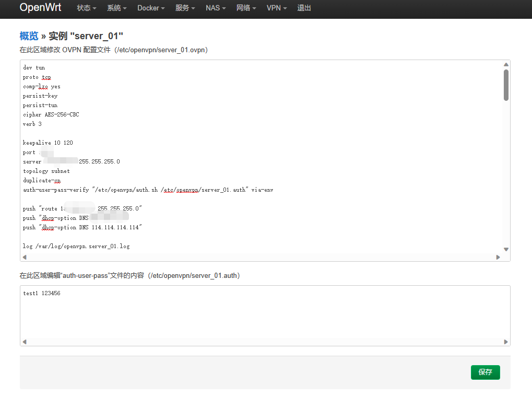Go back to 概览 overview link
This screenshot has height=397, width=532.
pyautogui.click(x=29, y=36)
